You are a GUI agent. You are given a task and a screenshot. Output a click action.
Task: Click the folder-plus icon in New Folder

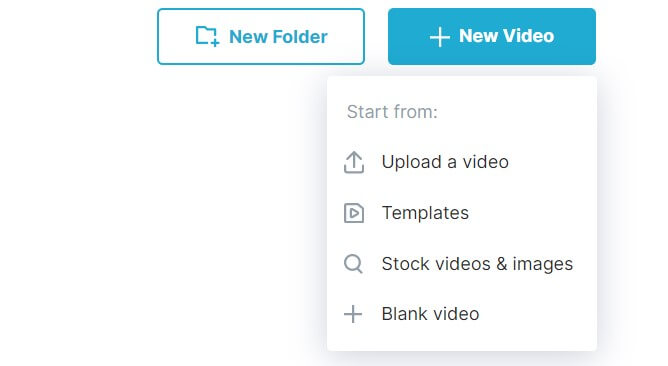tap(207, 36)
